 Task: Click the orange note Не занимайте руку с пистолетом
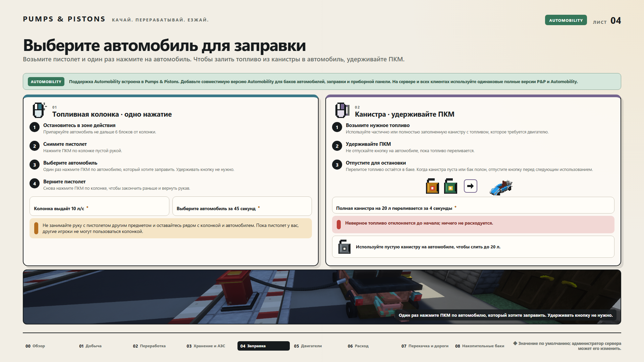point(171,228)
